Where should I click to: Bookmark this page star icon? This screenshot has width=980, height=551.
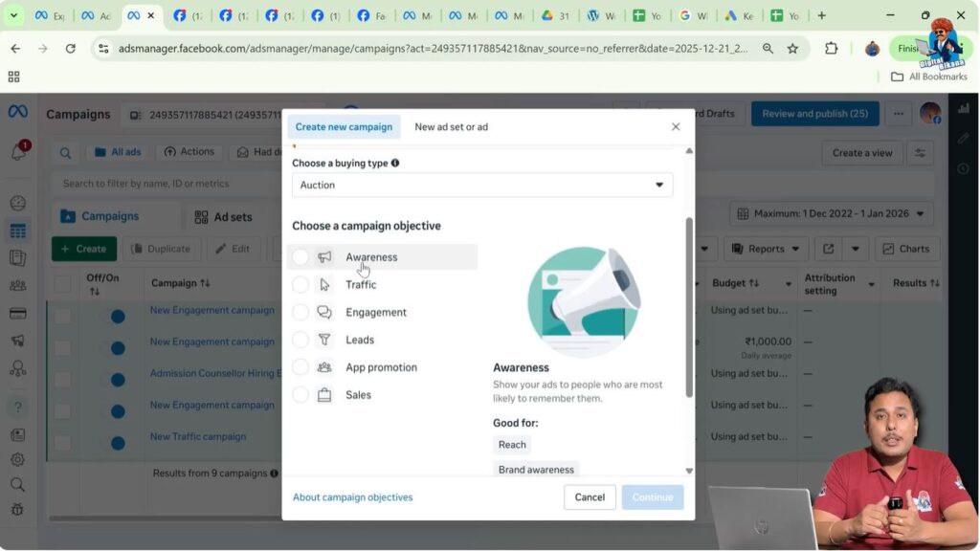tap(792, 49)
